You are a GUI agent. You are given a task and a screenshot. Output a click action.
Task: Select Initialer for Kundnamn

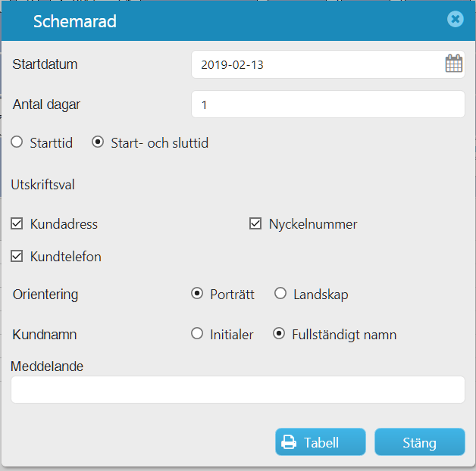tap(197, 333)
